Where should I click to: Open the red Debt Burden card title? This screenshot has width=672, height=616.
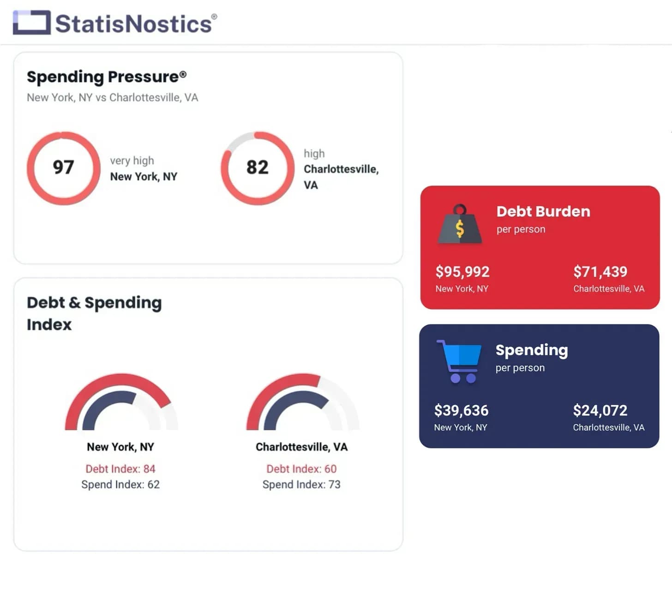click(543, 211)
